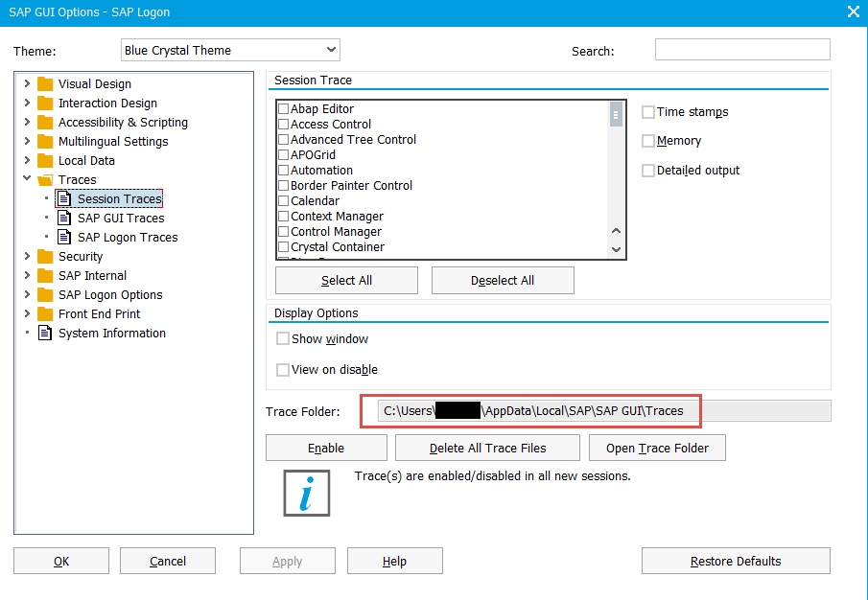Expand the Security tree node
Image resolution: width=868 pixels, height=600 pixels.
pyautogui.click(x=27, y=257)
